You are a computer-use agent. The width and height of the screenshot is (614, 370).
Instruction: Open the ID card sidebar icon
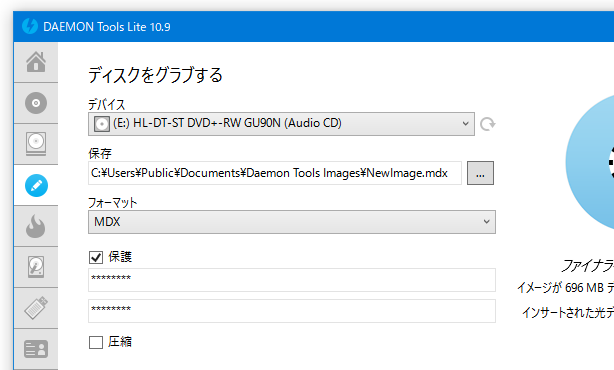[x=36, y=349]
